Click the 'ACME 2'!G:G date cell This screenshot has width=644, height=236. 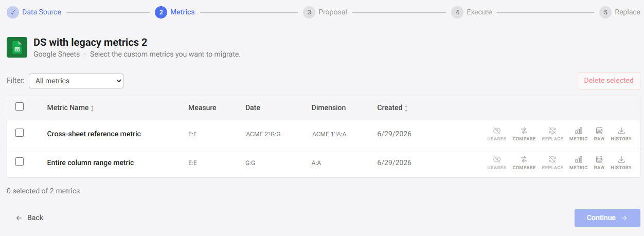263,134
